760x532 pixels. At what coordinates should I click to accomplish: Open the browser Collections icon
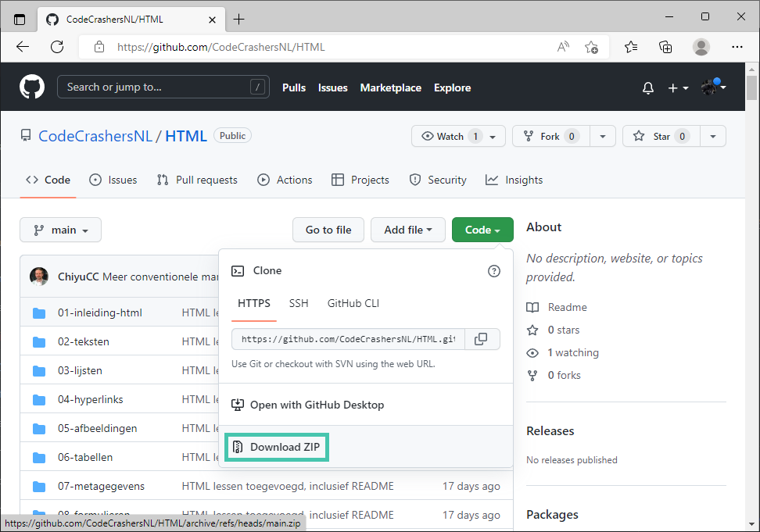click(665, 47)
